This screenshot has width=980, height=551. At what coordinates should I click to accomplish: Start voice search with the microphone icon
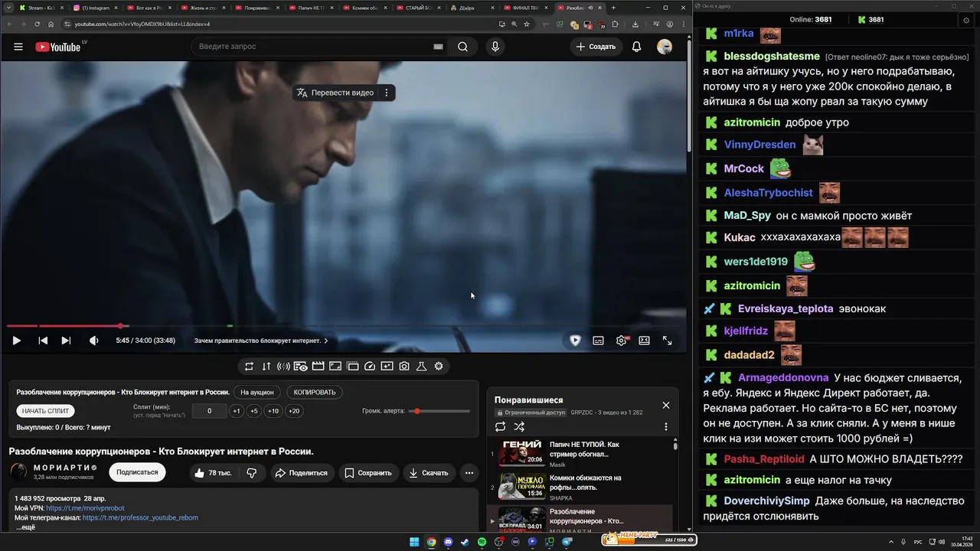tap(495, 47)
